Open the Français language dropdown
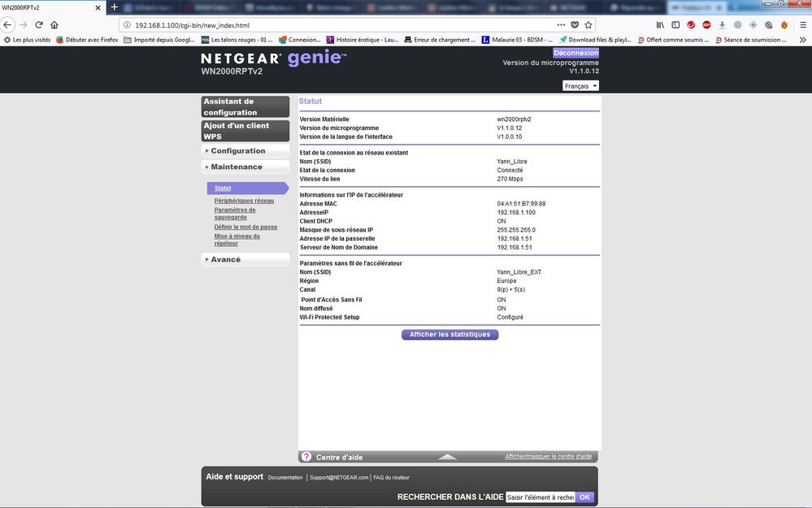This screenshot has width=812, height=508. pos(580,85)
